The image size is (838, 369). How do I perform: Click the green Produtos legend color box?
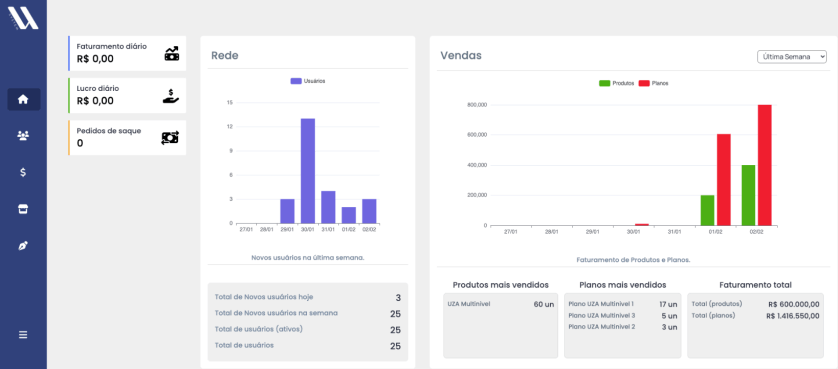(604, 83)
